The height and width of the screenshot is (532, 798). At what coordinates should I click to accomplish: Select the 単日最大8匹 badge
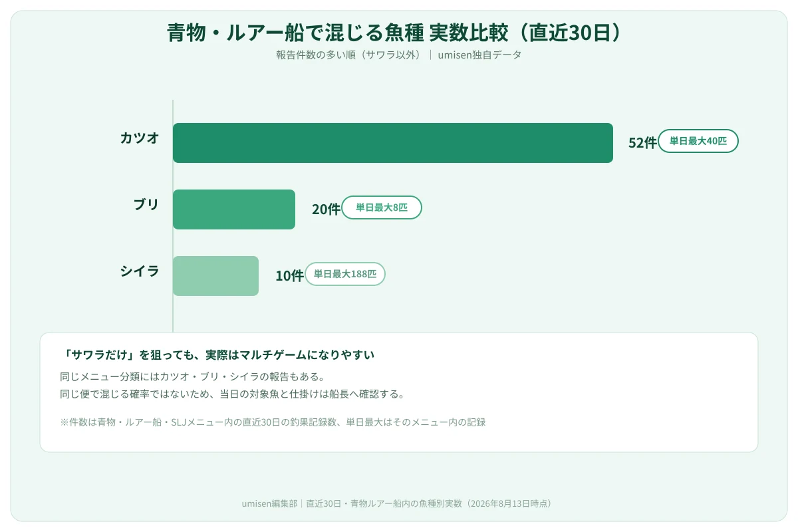coord(382,207)
